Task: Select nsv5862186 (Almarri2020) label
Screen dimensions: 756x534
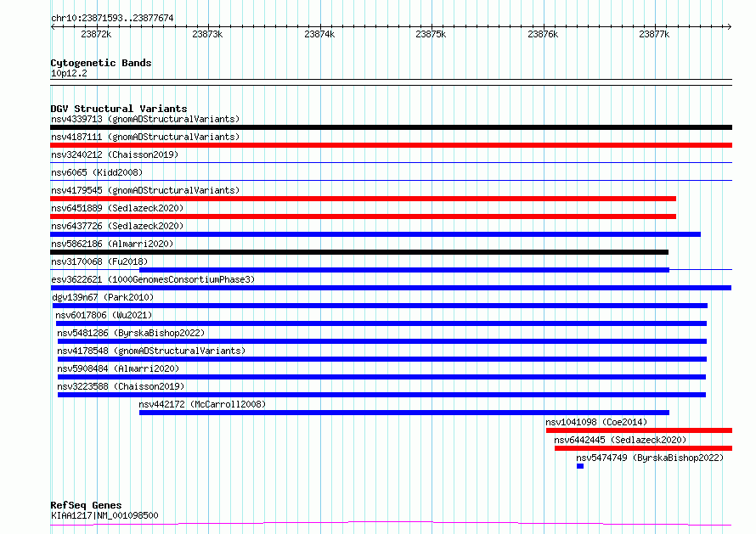Action: tap(112, 244)
